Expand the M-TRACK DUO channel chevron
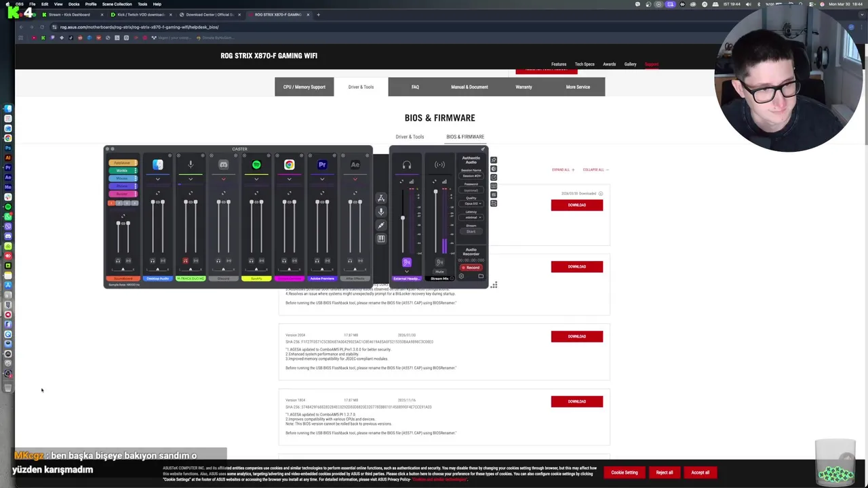Image resolution: width=868 pixels, height=488 pixels. pyautogui.click(x=191, y=179)
